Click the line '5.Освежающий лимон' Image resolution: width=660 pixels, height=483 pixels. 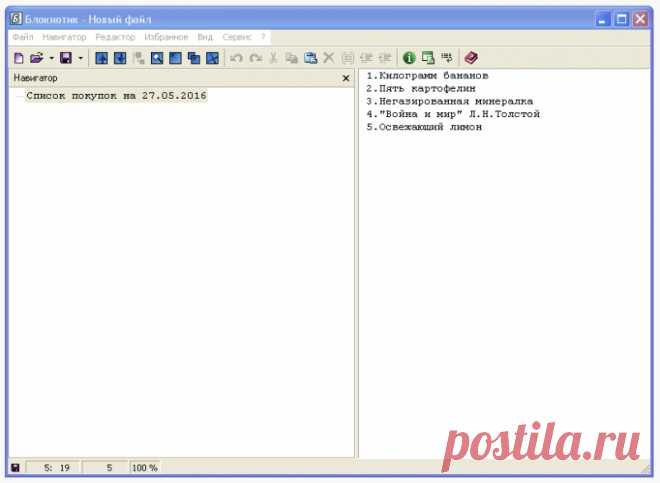[424, 127]
